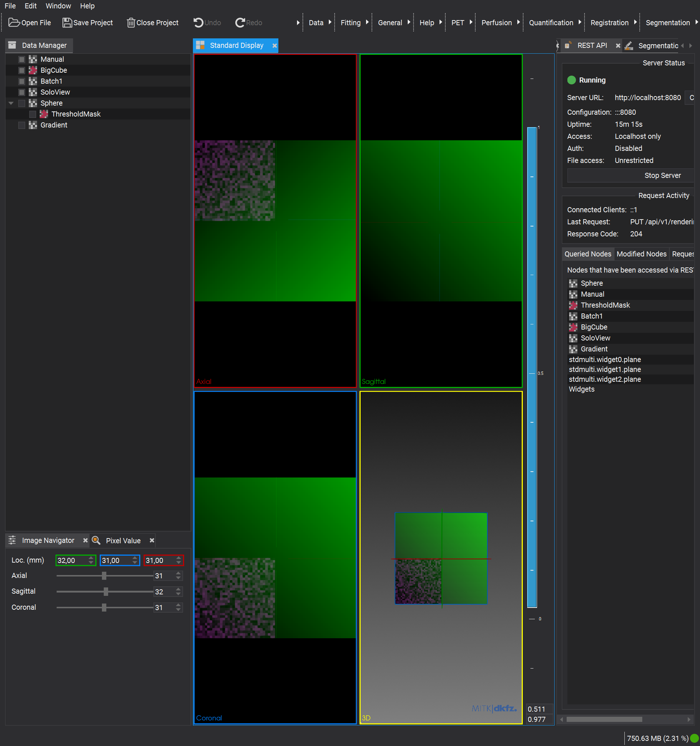700x746 pixels.
Task: Expand the Registration toolbar overflow arrow
Action: [635, 22]
